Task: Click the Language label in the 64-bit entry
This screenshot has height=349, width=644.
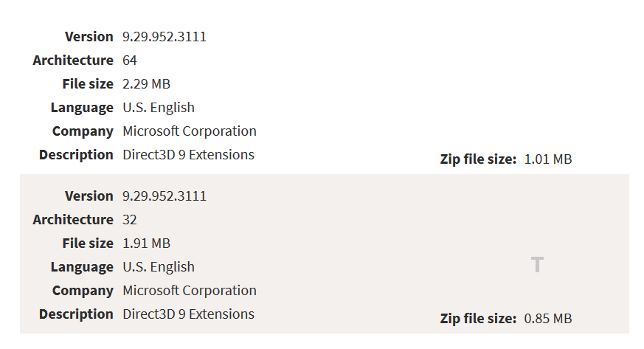Action: (x=82, y=108)
